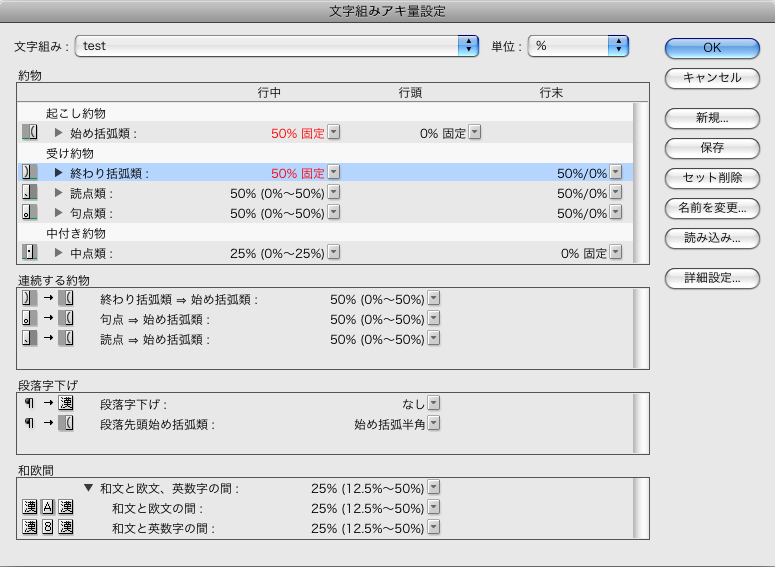Collapse the 和文と欧文、英数字の間 triangle
Image resolution: width=775 pixels, height=567 pixels.
(88, 488)
